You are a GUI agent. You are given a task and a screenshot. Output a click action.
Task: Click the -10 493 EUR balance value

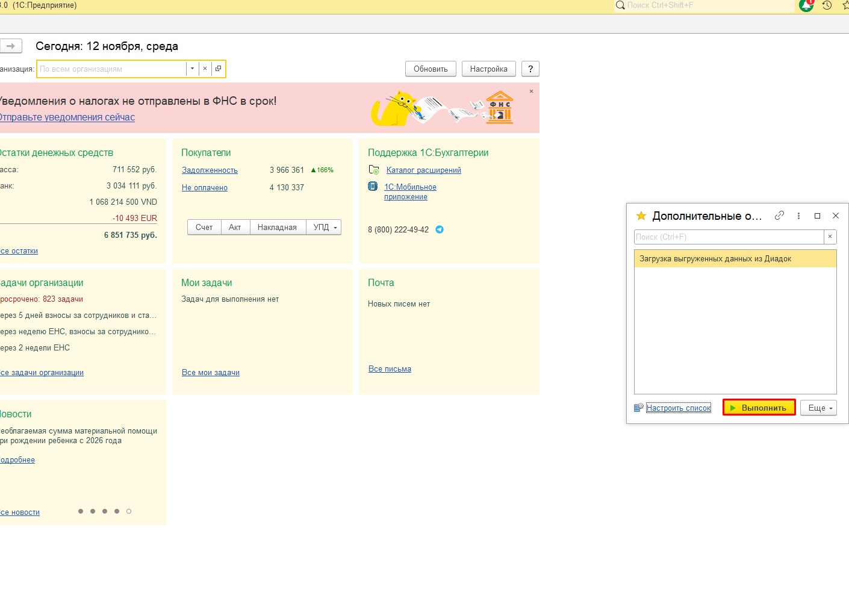pos(135,218)
